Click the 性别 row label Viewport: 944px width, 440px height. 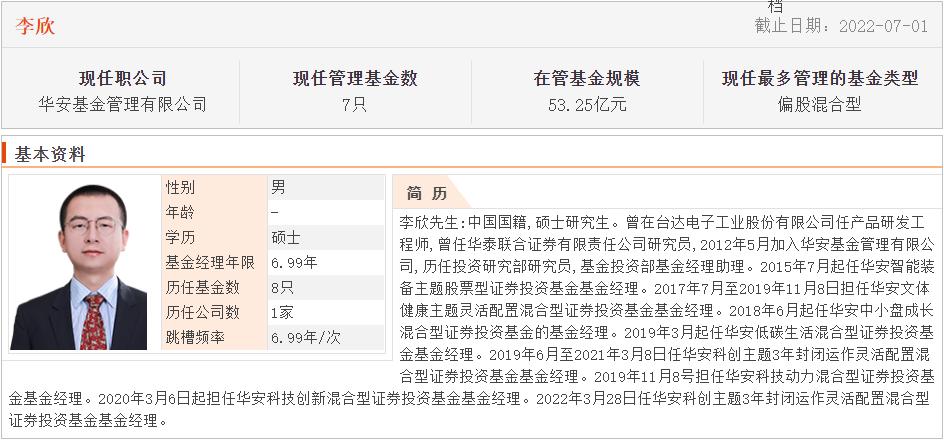coord(180,188)
